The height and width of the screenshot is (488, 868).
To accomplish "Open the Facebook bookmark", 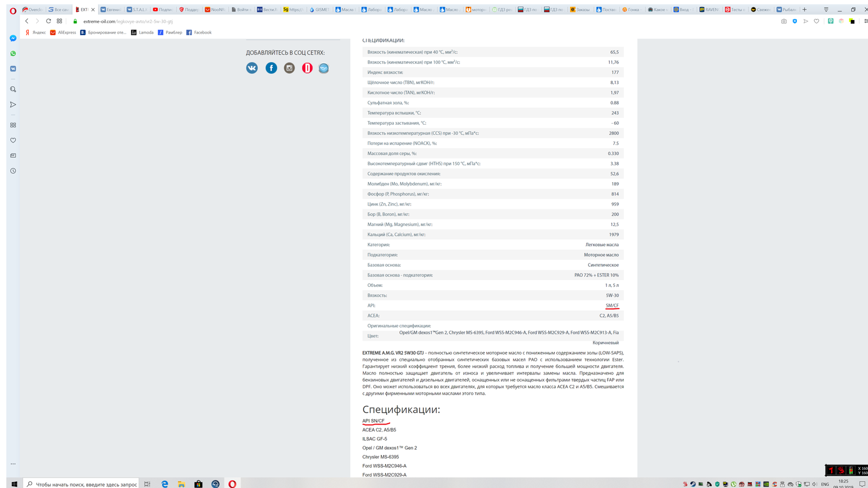I will coord(199,33).
